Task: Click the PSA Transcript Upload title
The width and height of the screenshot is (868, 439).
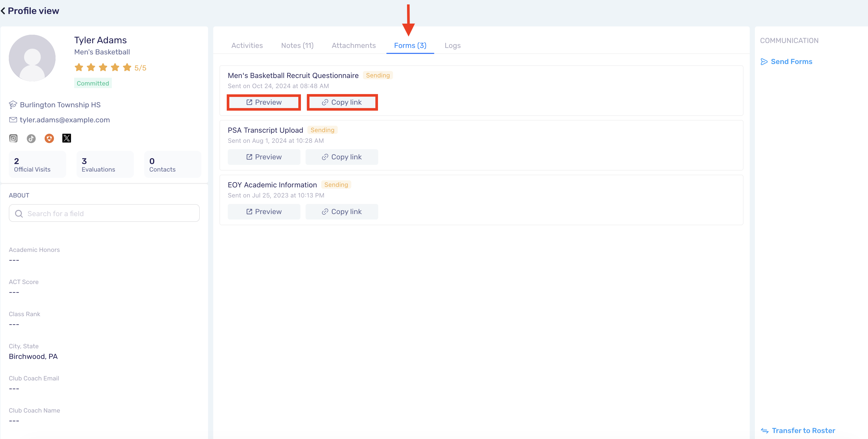Action: click(266, 130)
